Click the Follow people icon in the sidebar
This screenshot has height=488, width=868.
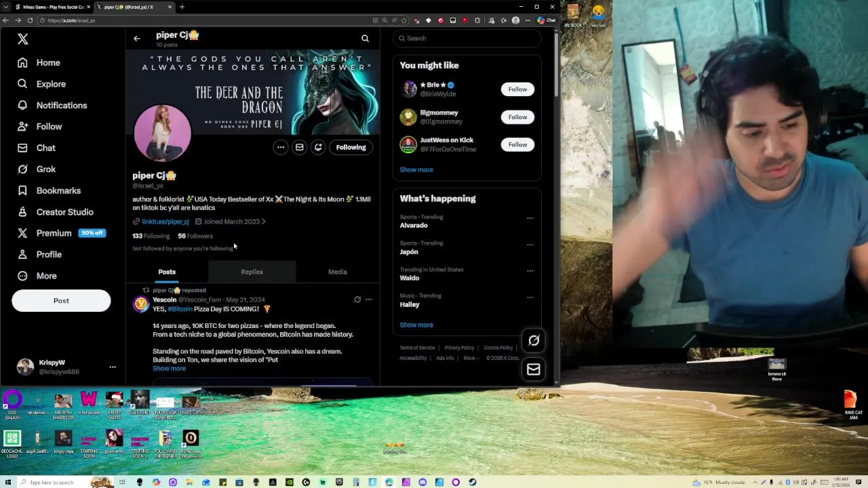(x=22, y=127)
